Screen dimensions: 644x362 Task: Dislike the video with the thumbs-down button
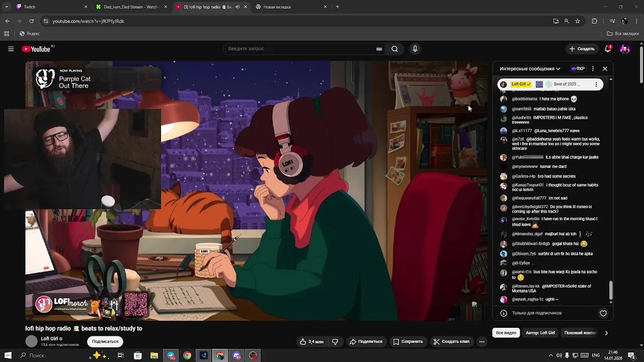[335, 341]
